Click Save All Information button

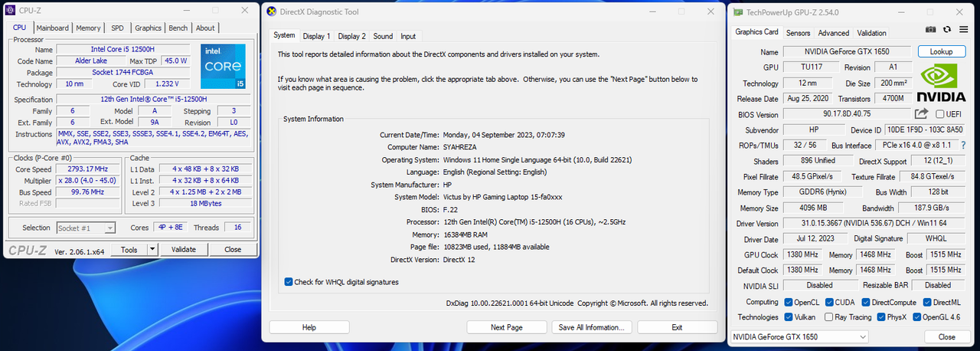pos(592,327)
